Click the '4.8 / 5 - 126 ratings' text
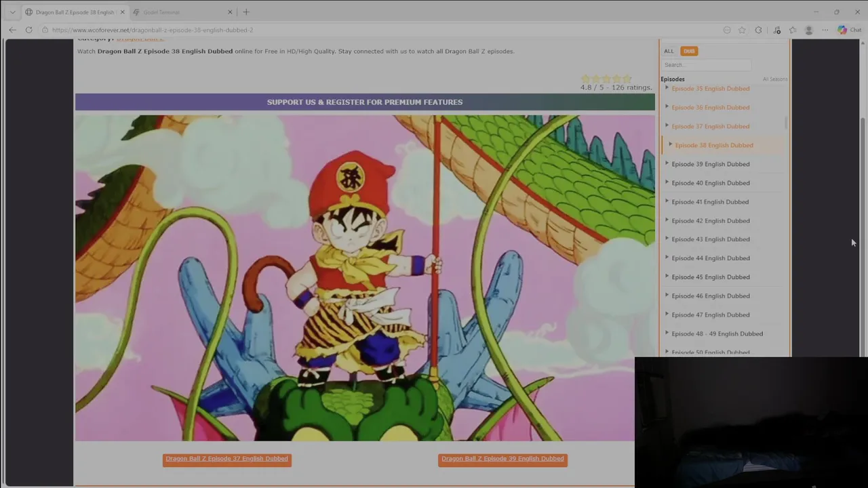 pos(616,87)
